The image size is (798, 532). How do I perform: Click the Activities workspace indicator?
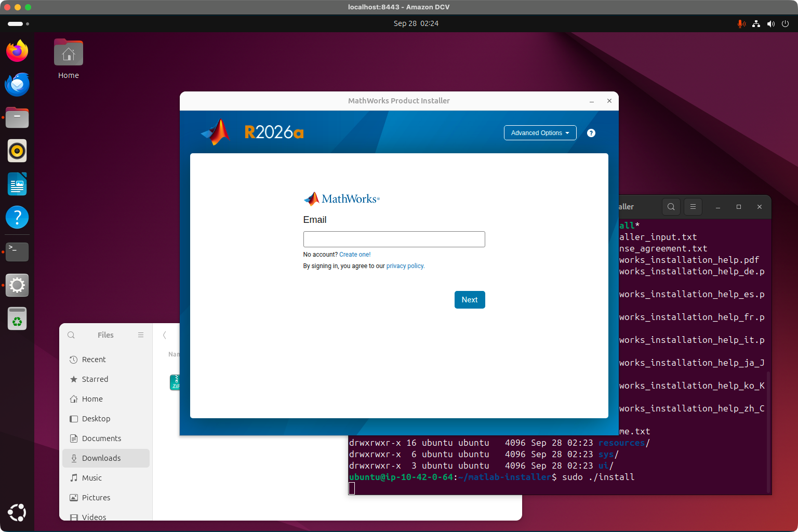18,24
